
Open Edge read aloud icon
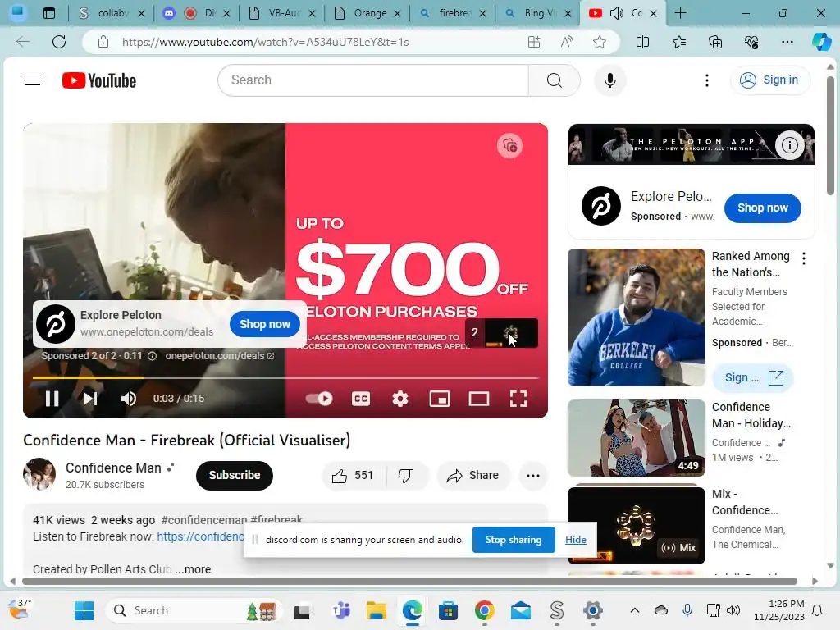[x=567, y=42]
